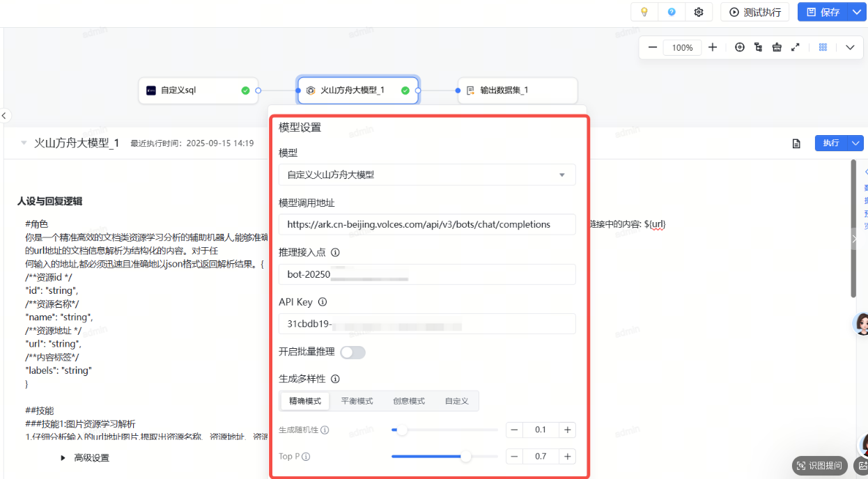This screenshot has width=868, height=479.
Task: Click the 生成随机性 value 0.1 field
Action: pos(541,430)
